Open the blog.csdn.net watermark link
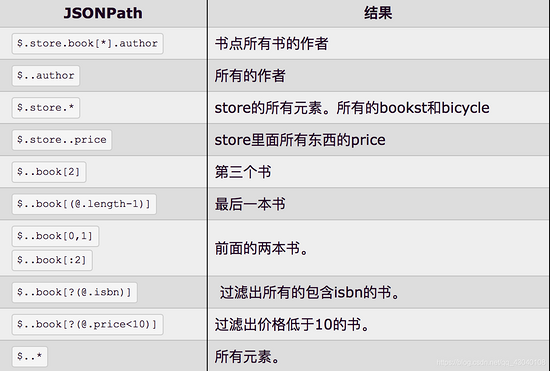550x371 pixels. (491, 362)
